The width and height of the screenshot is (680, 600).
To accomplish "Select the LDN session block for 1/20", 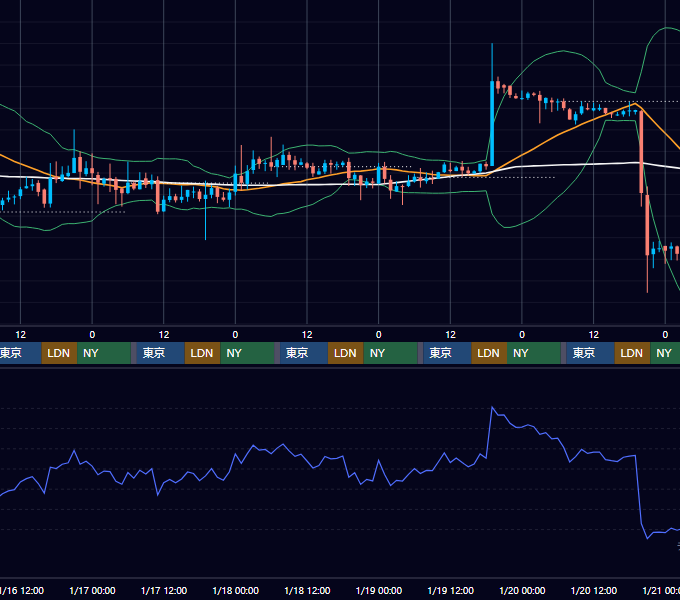I will point(632,353).
